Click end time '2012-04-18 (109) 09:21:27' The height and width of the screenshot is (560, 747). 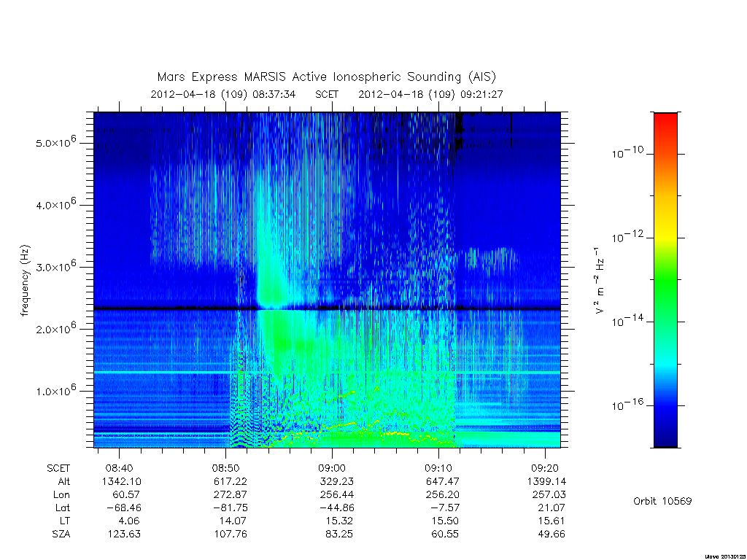pos(430,94)
